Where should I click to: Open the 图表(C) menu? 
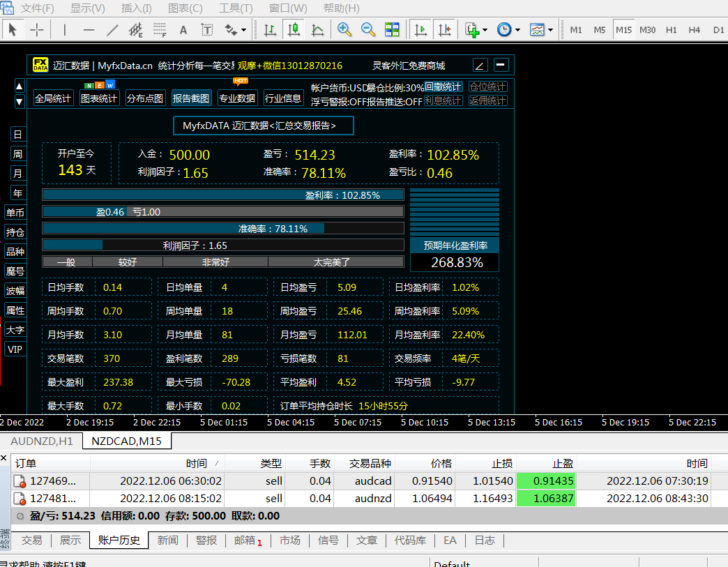(x=185, y=8)
